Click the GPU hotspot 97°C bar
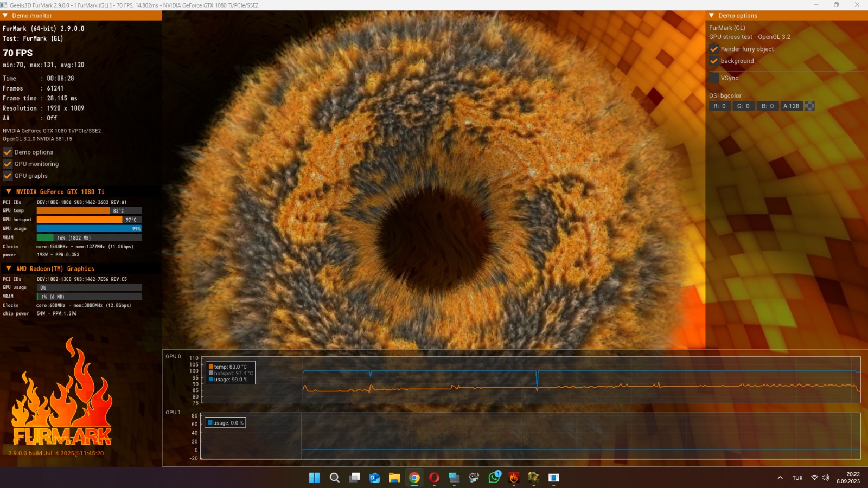The height and width of the screenshot is (488, 868). click(90, 220)
